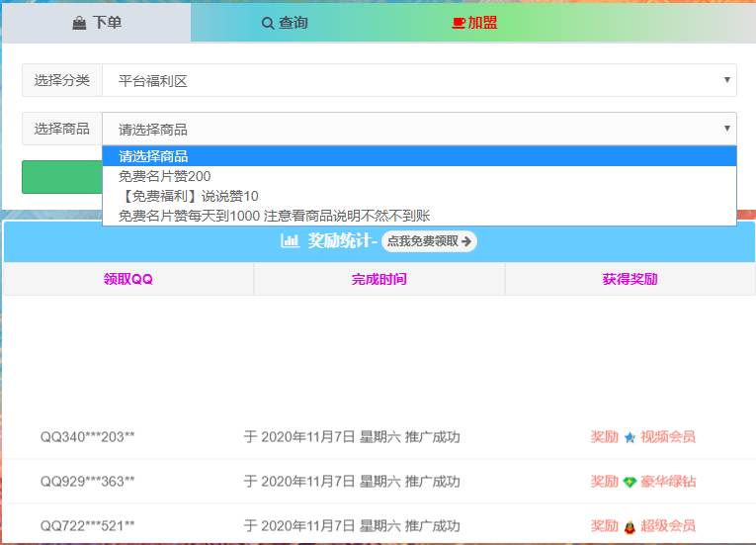The width and height of the screenshot is (756, 545).
Task: Collapse the 选择商品 dropdown field
Action: click(419, 129)
